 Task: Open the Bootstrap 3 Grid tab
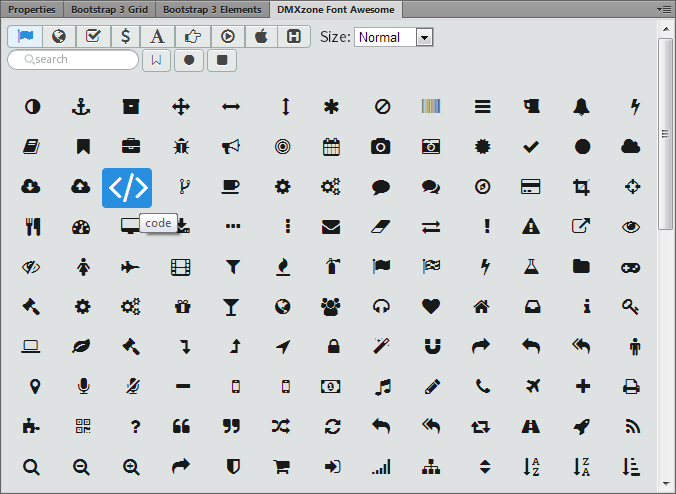109,9
